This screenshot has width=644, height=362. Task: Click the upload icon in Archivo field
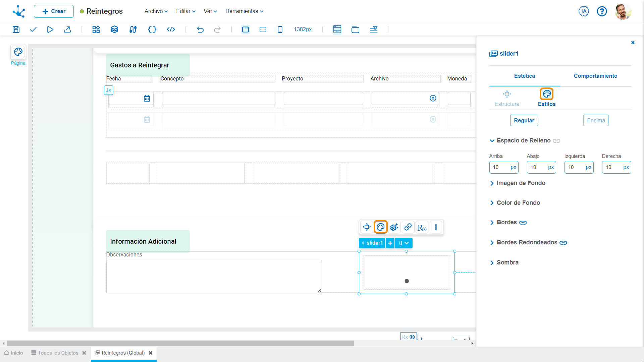[x=433, y=98]
